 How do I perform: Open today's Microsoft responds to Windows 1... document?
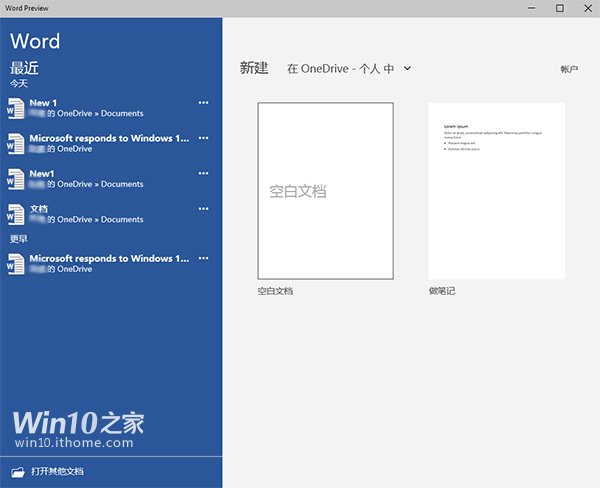coord(109,138)
